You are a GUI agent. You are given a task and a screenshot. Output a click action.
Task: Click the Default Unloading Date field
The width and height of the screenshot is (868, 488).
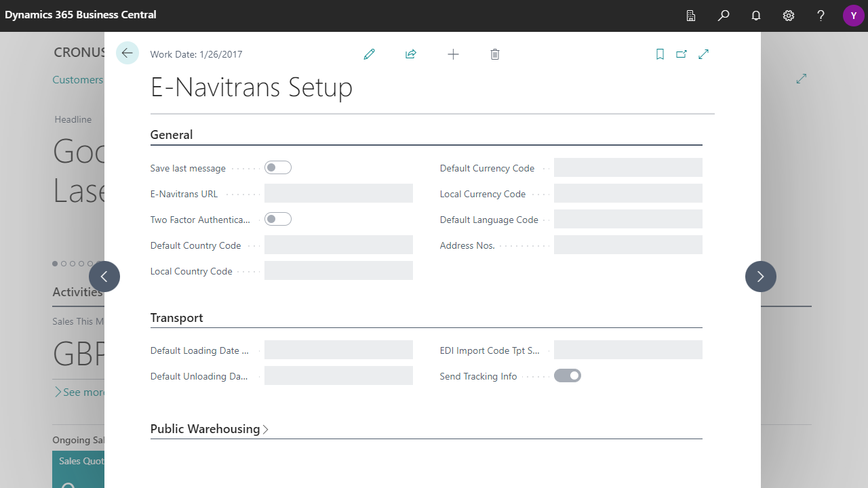338,375
